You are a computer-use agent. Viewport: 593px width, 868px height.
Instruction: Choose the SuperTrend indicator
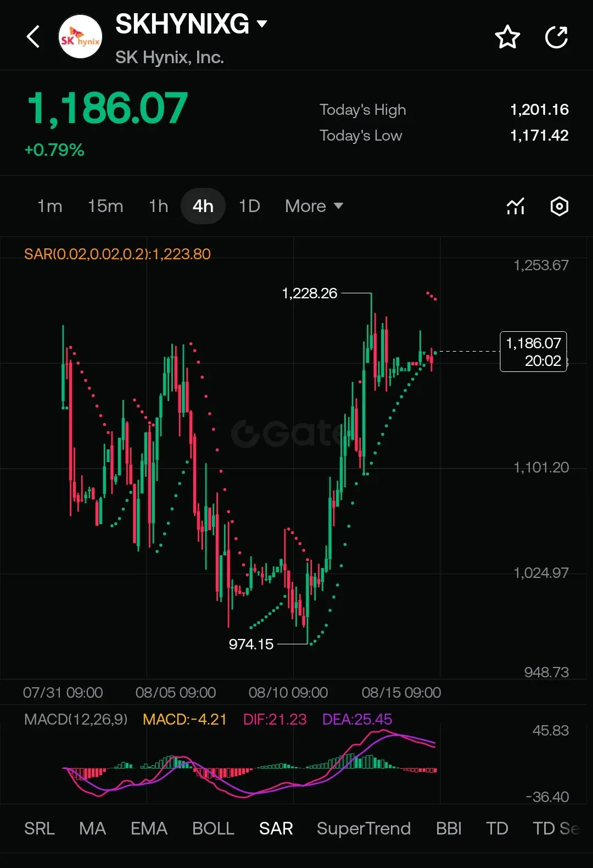[x=363, y=828]
